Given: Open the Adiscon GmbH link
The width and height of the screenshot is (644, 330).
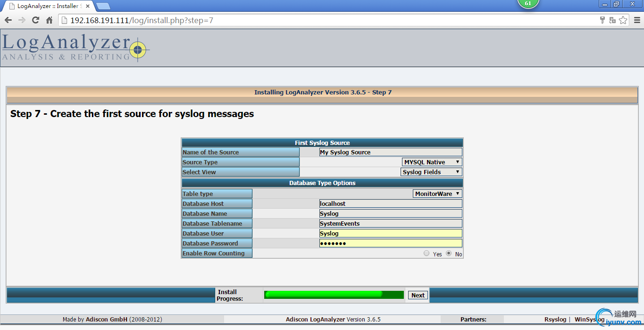Looking at the screenshot, I should [107, 320].
